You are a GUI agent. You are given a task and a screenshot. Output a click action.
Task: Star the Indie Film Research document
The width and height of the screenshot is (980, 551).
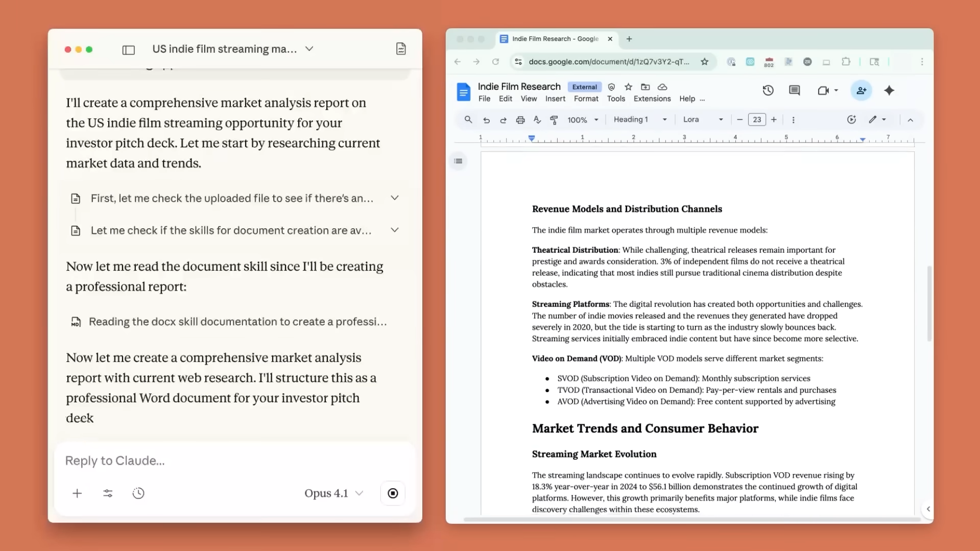628,87
